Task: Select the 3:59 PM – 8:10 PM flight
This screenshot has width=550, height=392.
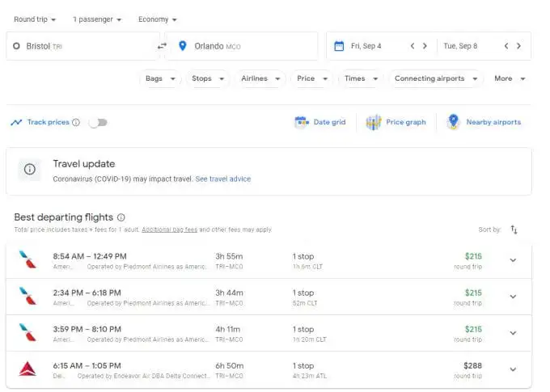Action: tap(269, 333)
